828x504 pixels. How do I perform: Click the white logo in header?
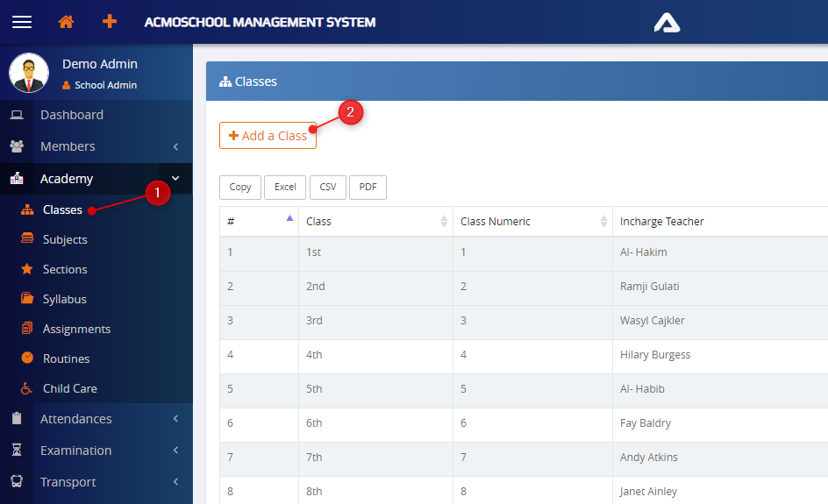pos(667,22)
